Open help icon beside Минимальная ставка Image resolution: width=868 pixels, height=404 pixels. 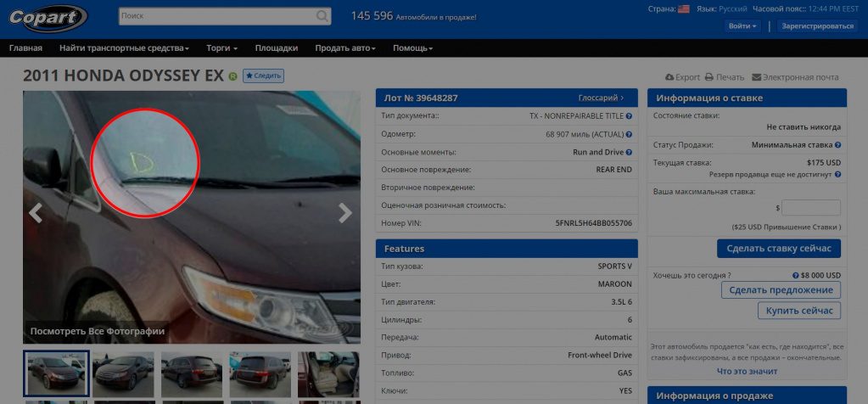pos(838,145)
